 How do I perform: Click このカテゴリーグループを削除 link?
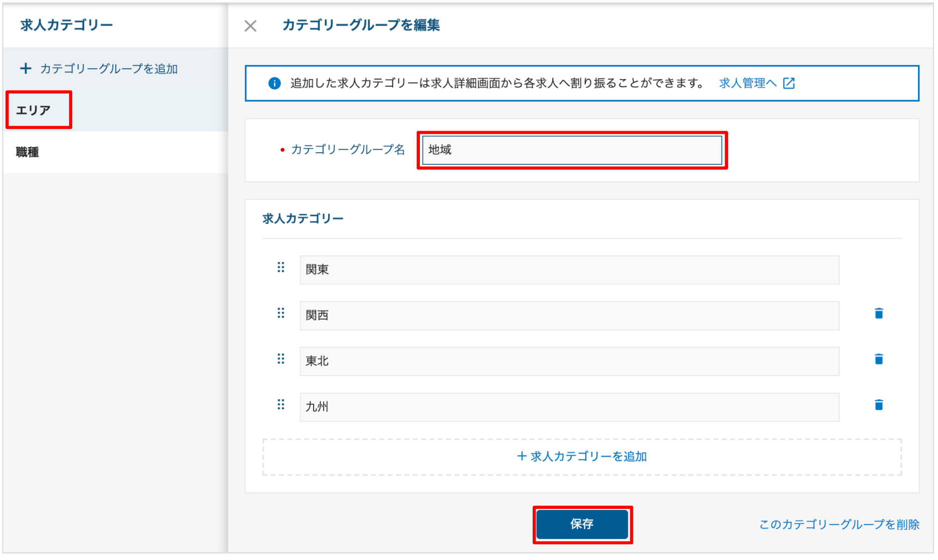click(839, 524)
